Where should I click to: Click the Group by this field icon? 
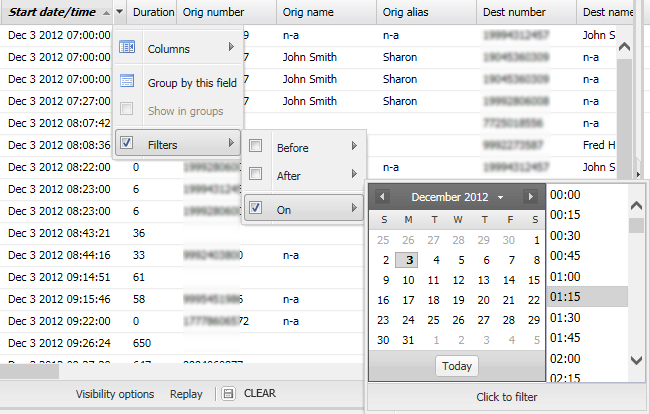[x=126, y=82]
